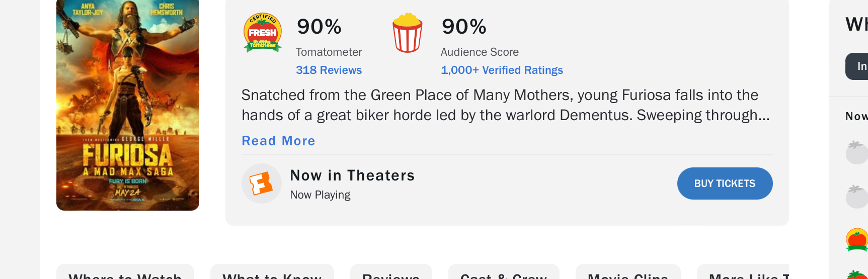Click the red tomato icon at sidebar bottom
The width and height of the screenshot is (868, 279).
pyautogui.click(x=857, y=274)
